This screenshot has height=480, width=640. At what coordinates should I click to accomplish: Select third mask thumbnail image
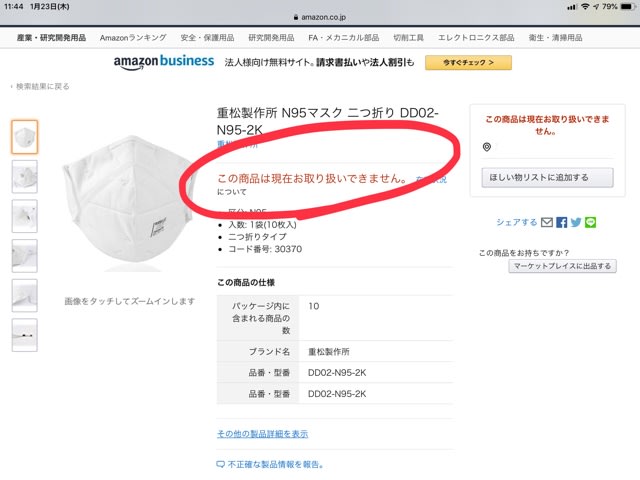(24, 216)
